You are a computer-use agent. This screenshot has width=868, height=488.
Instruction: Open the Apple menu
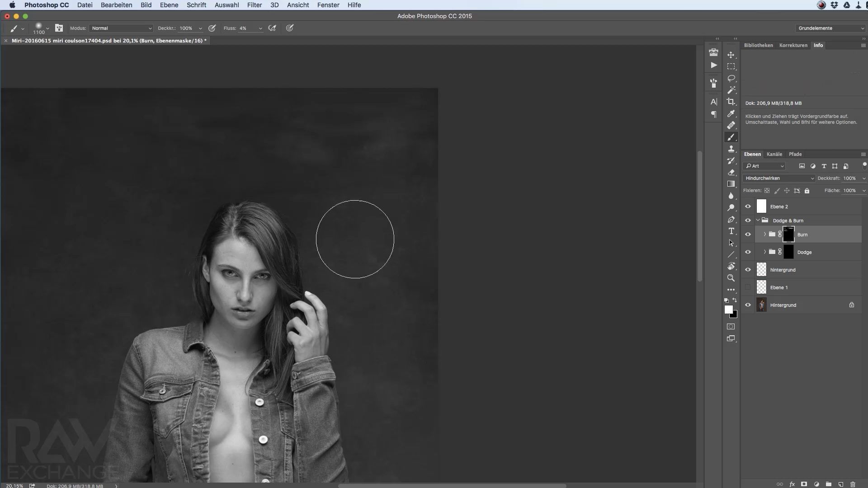click(12, 5)
